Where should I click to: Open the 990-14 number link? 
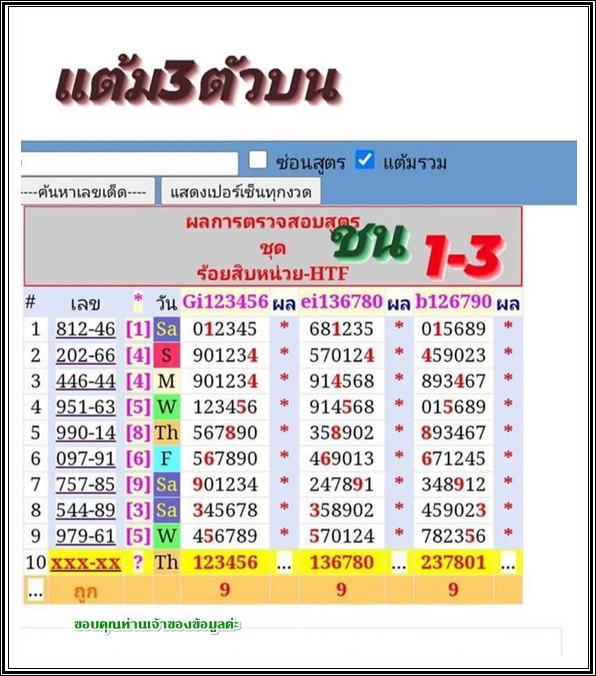coord(86,433)
